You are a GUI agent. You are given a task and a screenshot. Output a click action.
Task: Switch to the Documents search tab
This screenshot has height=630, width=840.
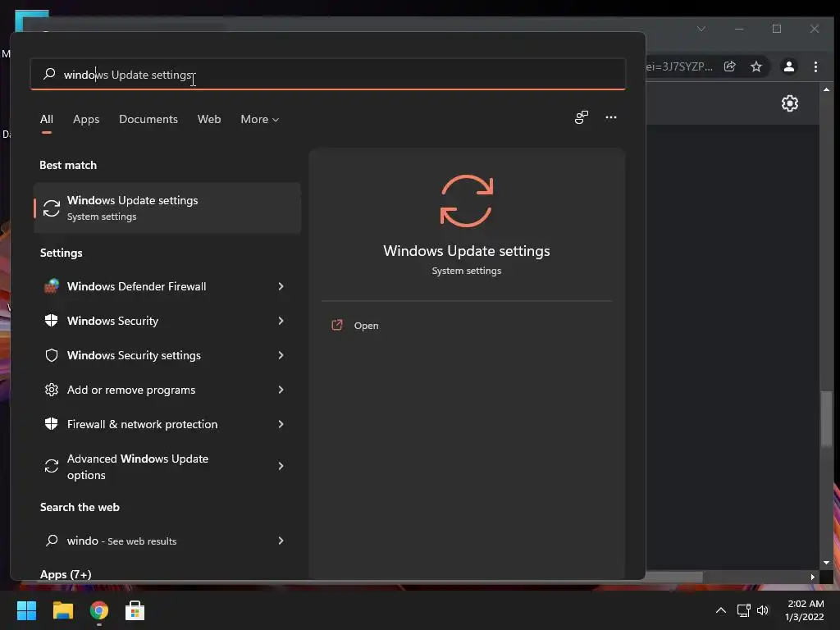tap(148, 119)
